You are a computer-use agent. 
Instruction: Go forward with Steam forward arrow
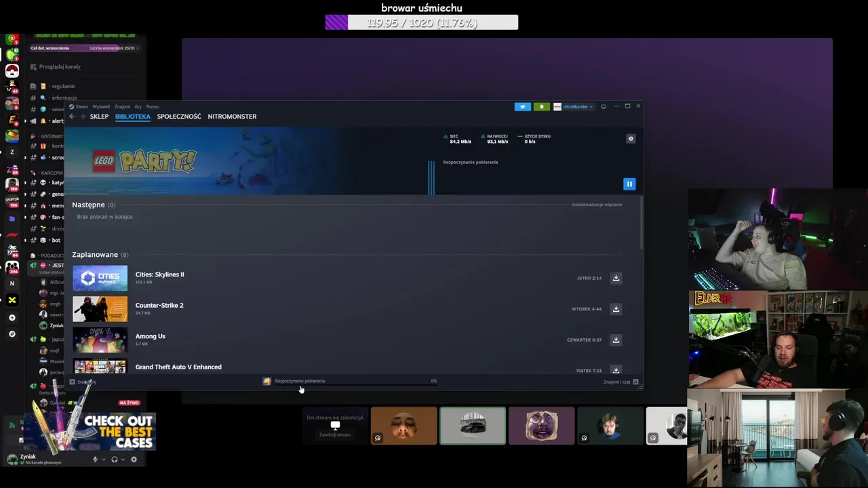point(83,117)
